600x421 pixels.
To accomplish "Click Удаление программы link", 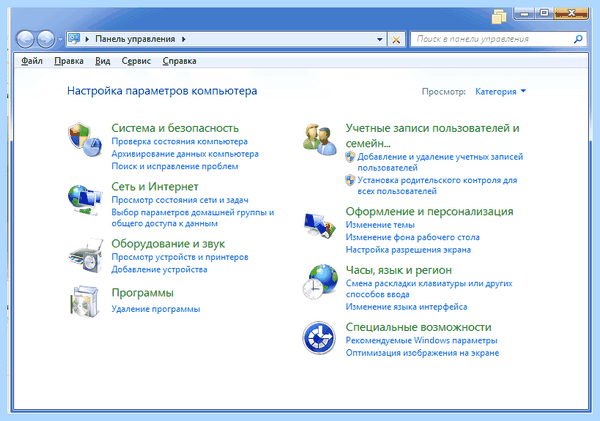I will click(156, 309).
